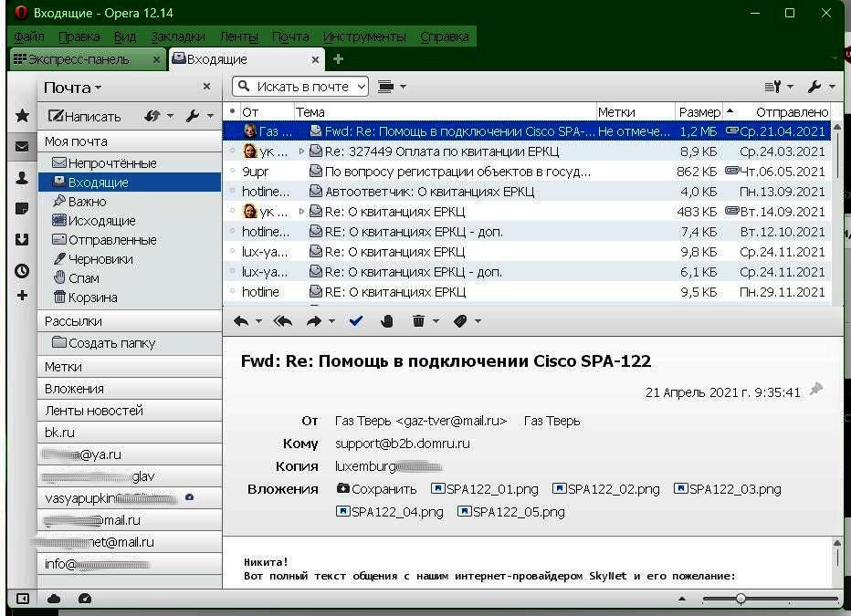Open the Закладки menu
851x616 pixels.
178,37
